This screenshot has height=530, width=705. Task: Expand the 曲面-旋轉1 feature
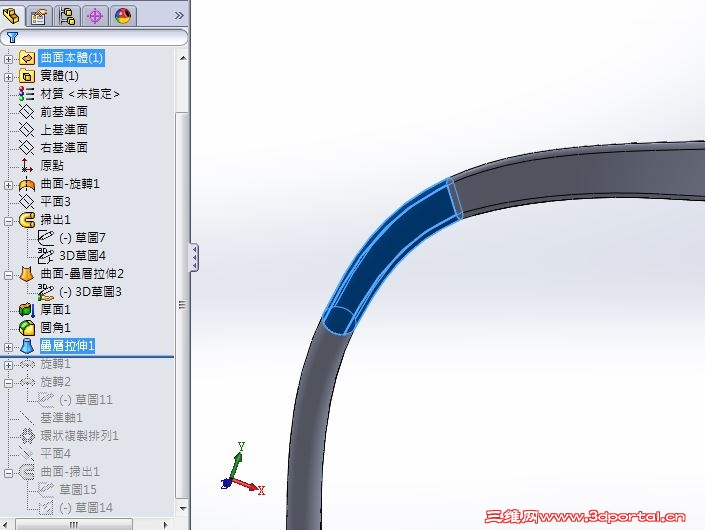pyautogui.click(x=8, y=185)
